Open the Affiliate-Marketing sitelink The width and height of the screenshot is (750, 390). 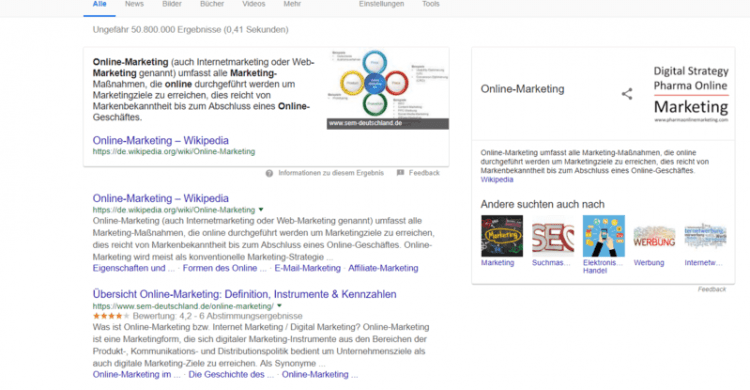click(383, 268)
